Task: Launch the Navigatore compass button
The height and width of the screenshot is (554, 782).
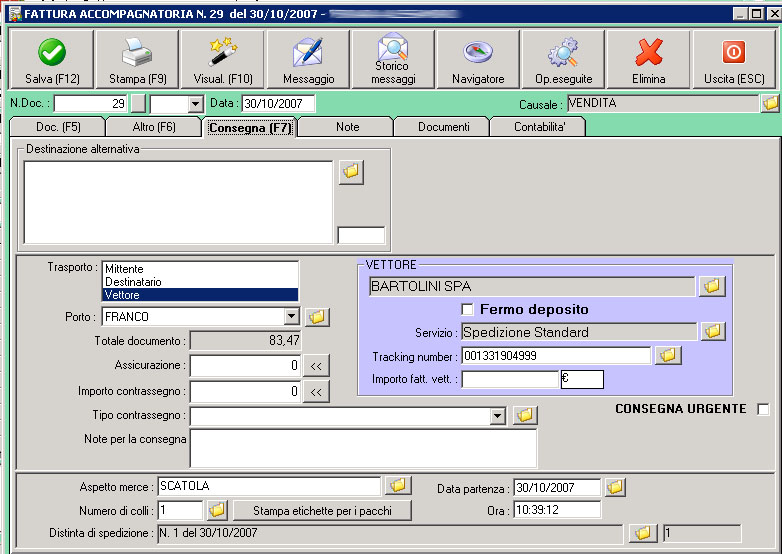Action: pos(478,59)
